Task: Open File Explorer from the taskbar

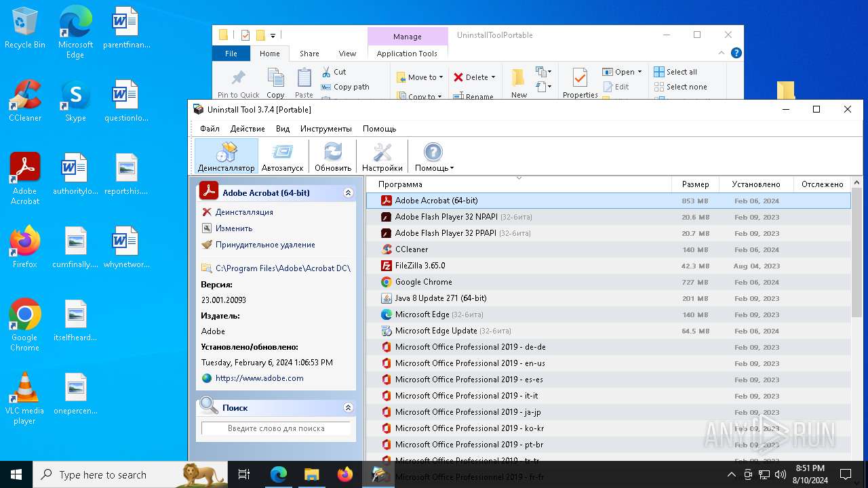Action: (x=311, y=474)
